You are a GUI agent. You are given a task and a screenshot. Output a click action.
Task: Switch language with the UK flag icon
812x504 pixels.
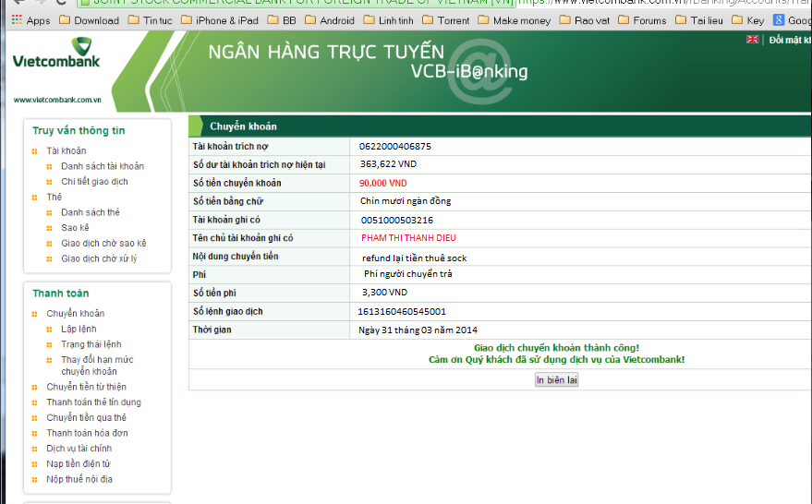pos(753,40)
